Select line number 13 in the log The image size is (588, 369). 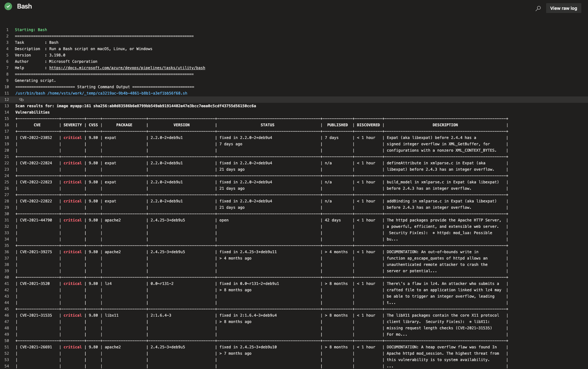7,106
